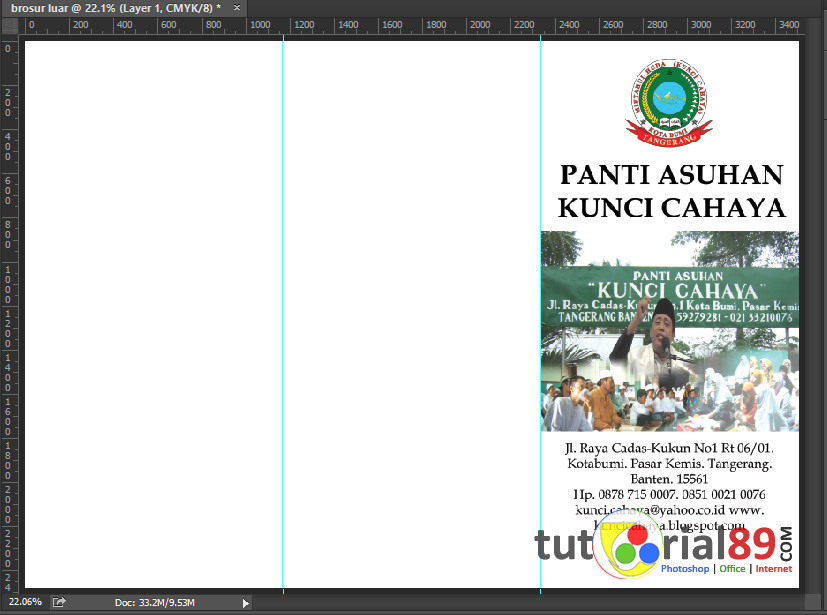Screen dimensions: 827x615
Task: Click the Photoshop label in the watermark
Action: 684,569
